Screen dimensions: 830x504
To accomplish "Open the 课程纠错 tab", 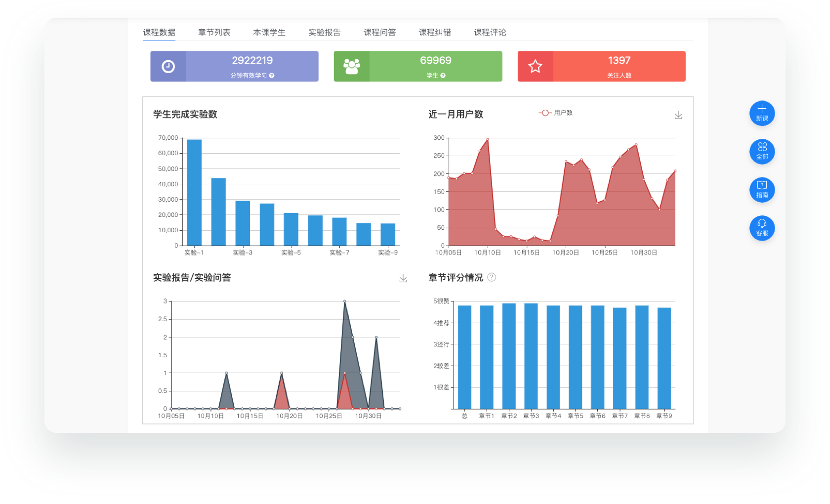I will (435, 32).
